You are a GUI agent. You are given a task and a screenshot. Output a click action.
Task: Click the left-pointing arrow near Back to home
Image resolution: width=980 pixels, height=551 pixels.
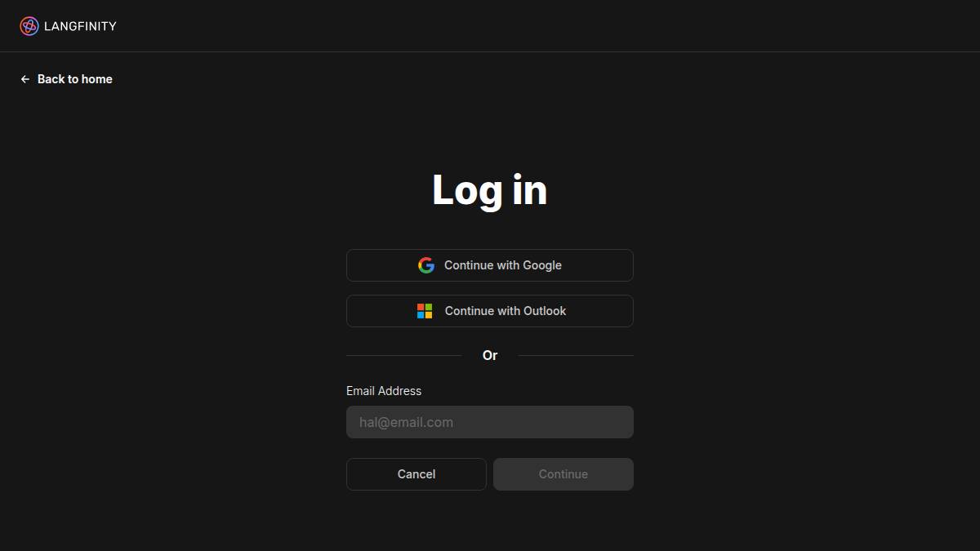24,78
